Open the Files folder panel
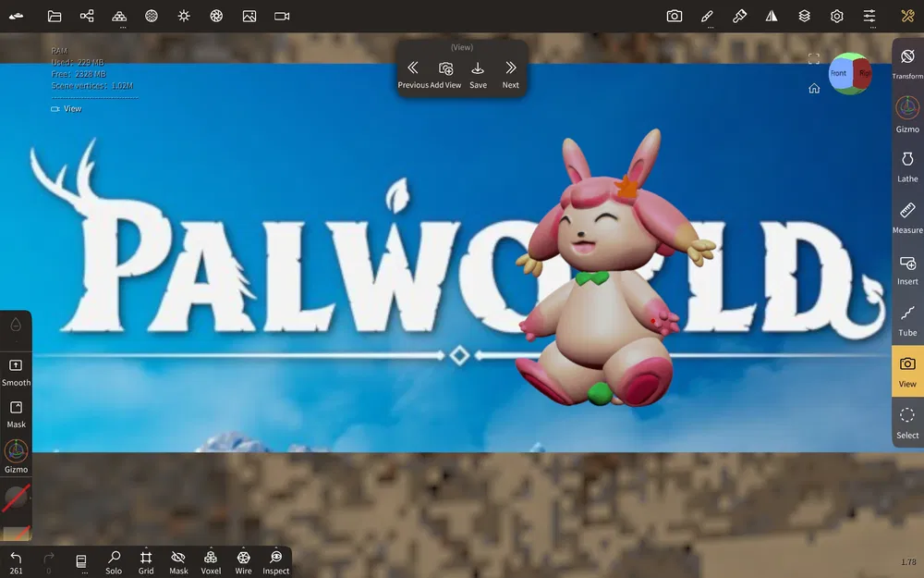This screenshot has width=924, height=578. pyautogui.click(x=54, y=16)
